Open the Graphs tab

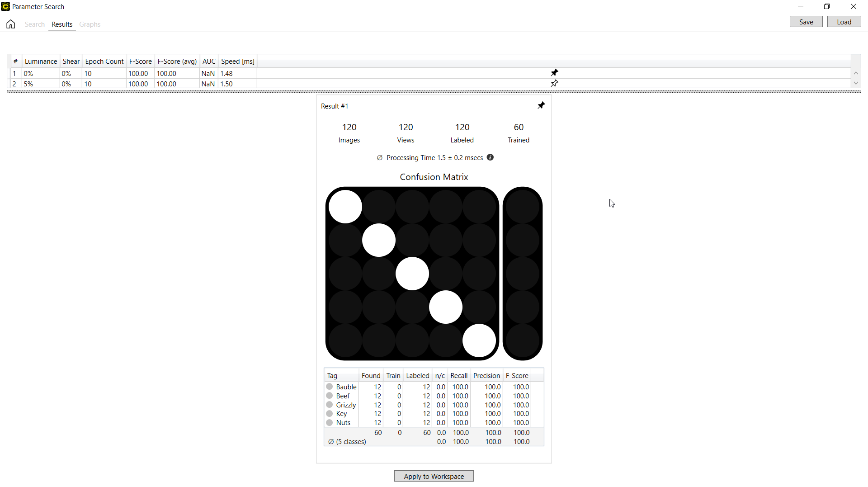90,24
